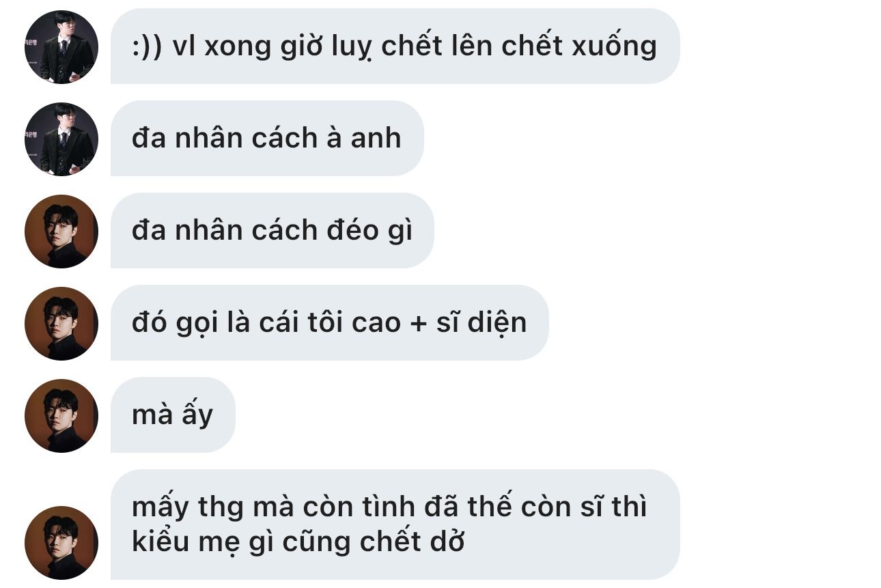
Task: Open sender avatar beside ":)) vl xong giờ luỵ" message
Action: pyautogui.click(x=61, y=47)
